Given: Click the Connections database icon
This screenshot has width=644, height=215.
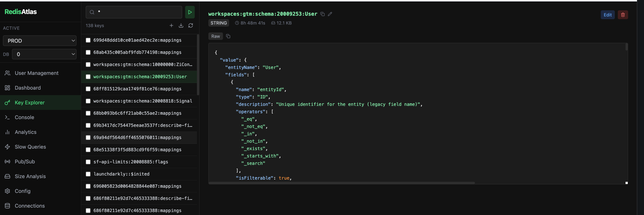Looking at the screenshot, I should 7,206.
